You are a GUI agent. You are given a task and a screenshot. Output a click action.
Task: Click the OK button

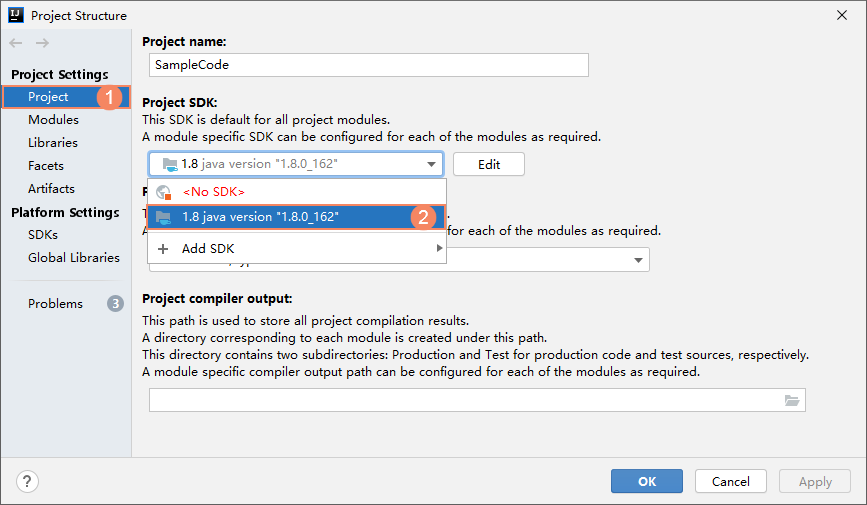coord(647,481)
